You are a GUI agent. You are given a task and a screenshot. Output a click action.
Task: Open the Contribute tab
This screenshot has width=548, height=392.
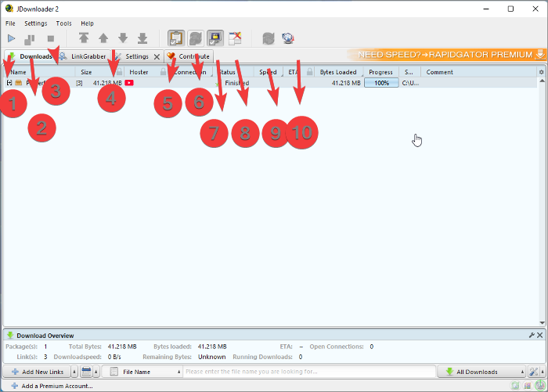[x=189, y=56]
